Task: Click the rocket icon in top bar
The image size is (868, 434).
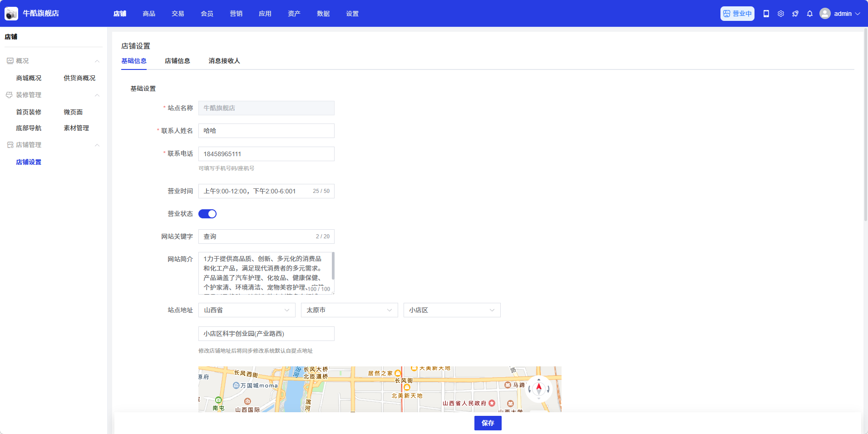Action: [795, 14]
